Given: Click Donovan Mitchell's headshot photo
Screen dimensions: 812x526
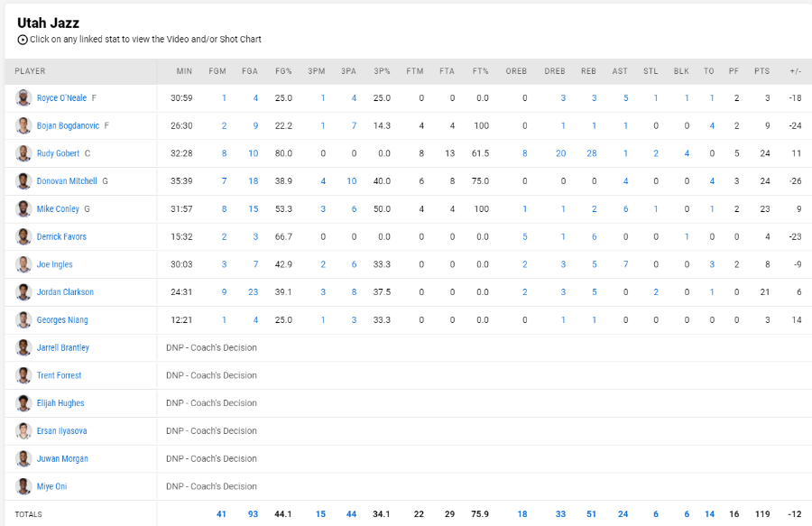Looking at the screenshot, I should (23, 181).
